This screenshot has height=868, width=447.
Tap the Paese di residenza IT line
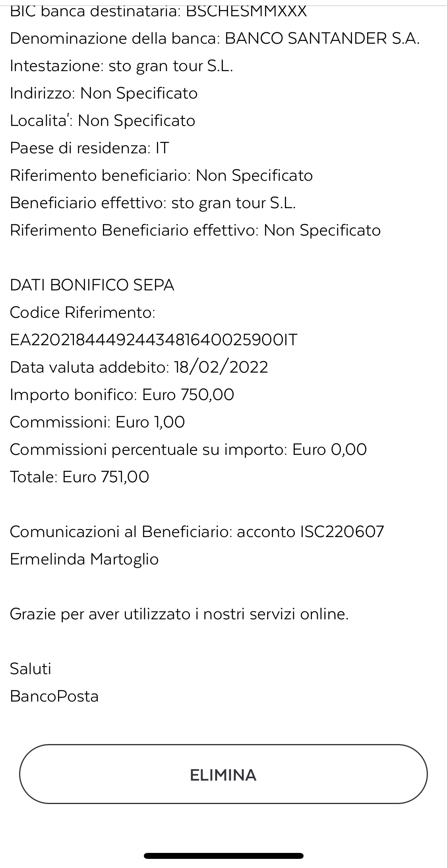tap(90, 149)
